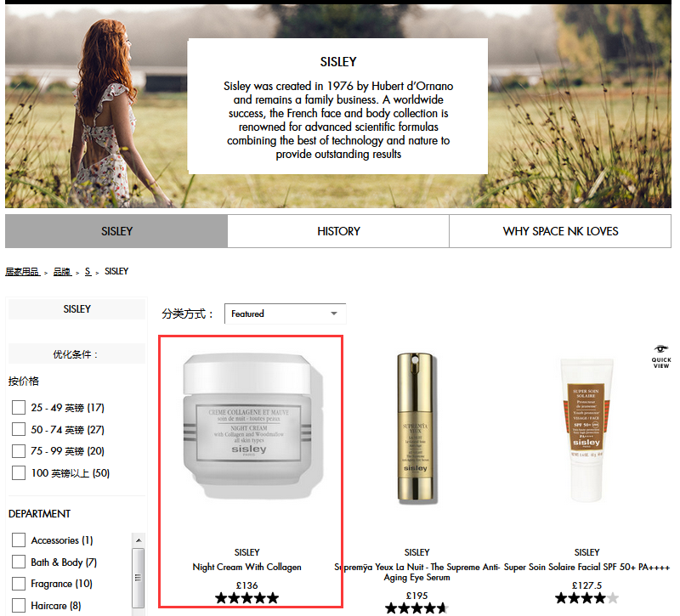View the Night Cream jar product image
Viewport: 680px width, 616px height.
point(252,426)
